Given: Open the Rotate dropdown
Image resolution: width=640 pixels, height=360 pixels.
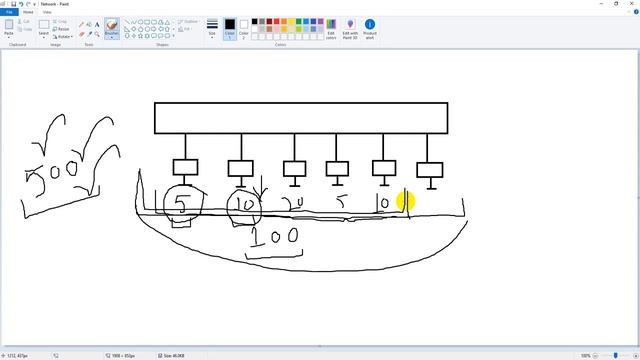Looking at the screenshot, I should tap(62, 36).
